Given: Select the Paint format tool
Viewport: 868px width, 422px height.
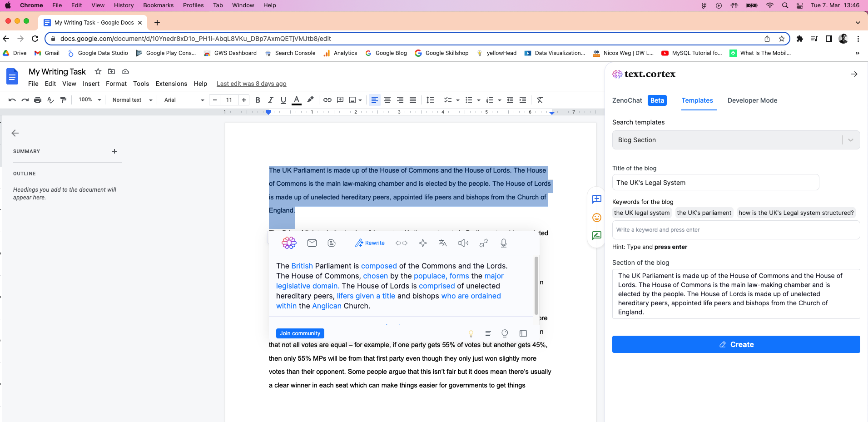Looking at the screenshot, I should [63, 100].
